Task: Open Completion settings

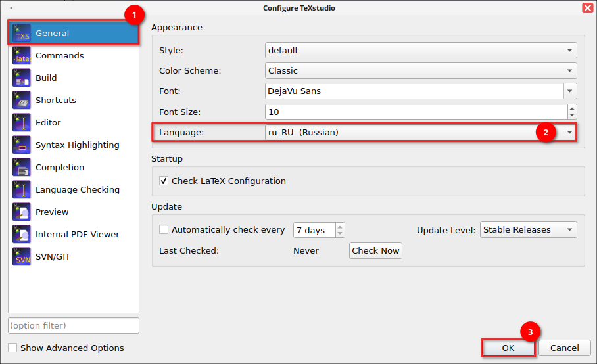Action: (x=74, y=168)
